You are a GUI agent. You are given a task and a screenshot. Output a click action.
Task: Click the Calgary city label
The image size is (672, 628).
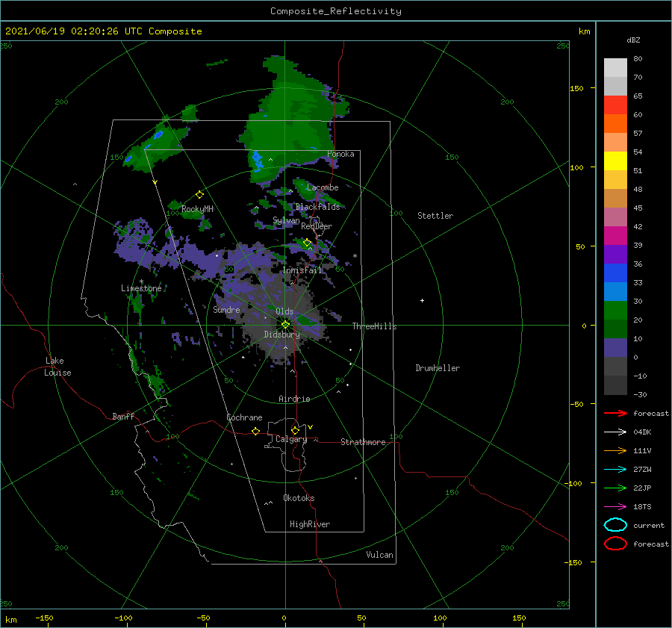[x=291, y=439]
